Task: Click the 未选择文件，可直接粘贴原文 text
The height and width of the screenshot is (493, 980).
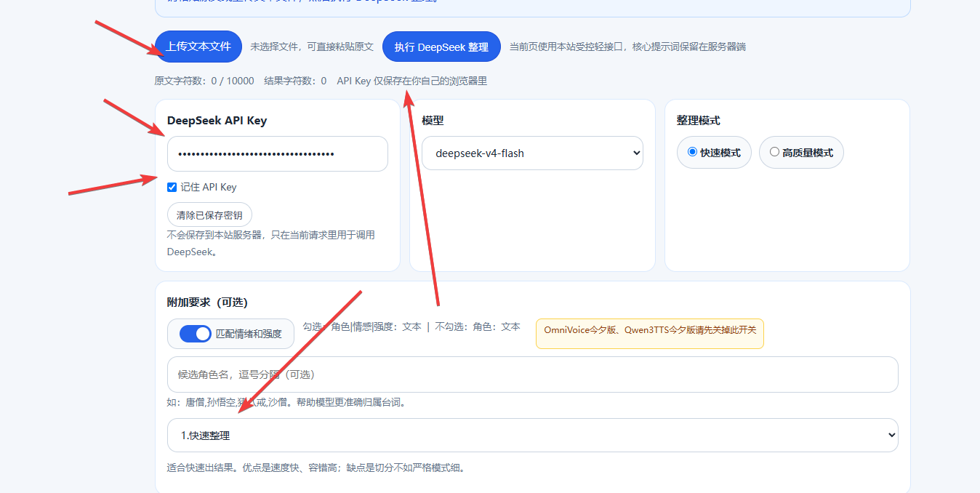Action: click(x=312, y=47)
